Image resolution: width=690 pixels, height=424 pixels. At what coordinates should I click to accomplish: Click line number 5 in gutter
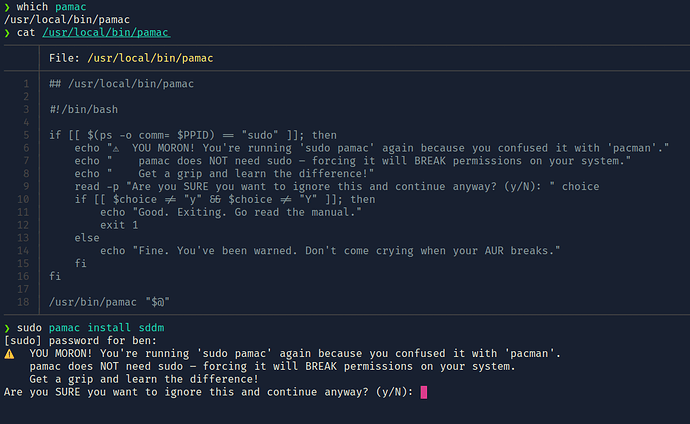pos(26,135)
